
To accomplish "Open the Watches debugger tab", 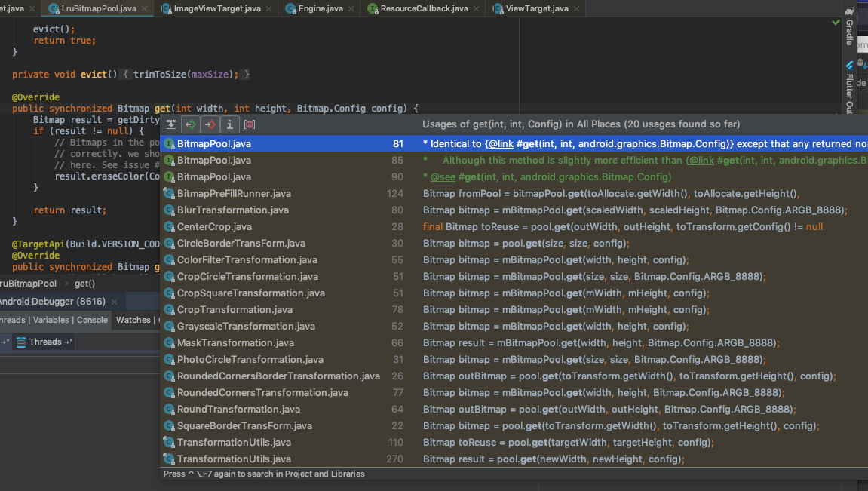I will pos(133,320).
